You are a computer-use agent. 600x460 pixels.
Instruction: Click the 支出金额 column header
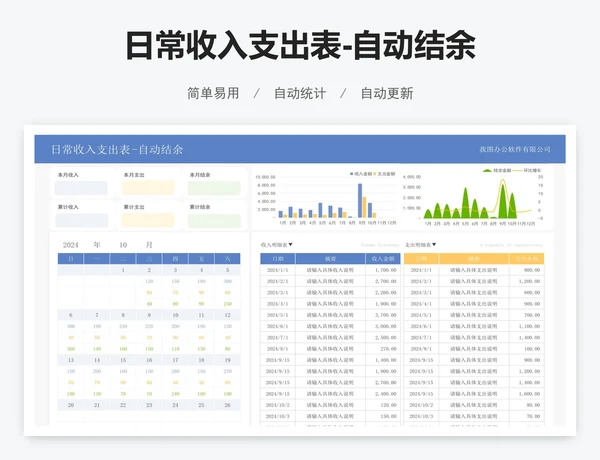pos(527,259)
